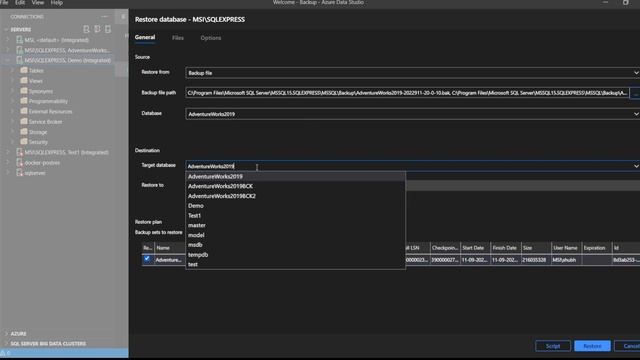Select tempdb from the database list
The height and width of the screenshot is (360, 640).
tap(296, 255)
